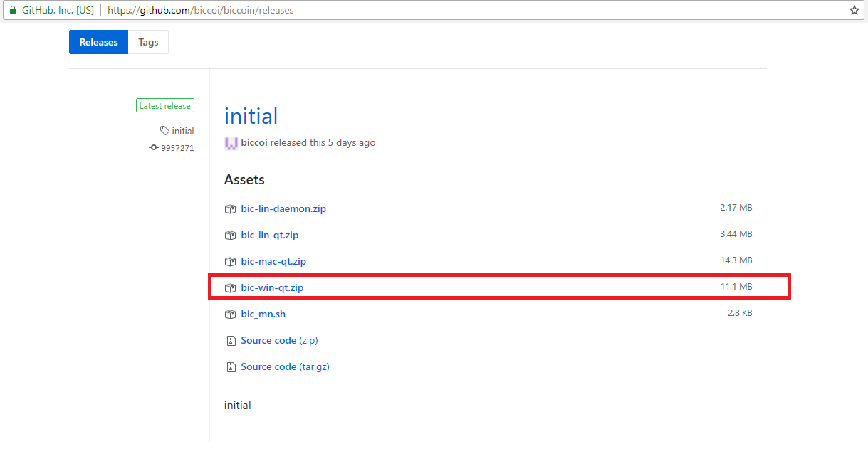Open the initial release title link
The width and height of the screenshot is (868, 476).
251,116
